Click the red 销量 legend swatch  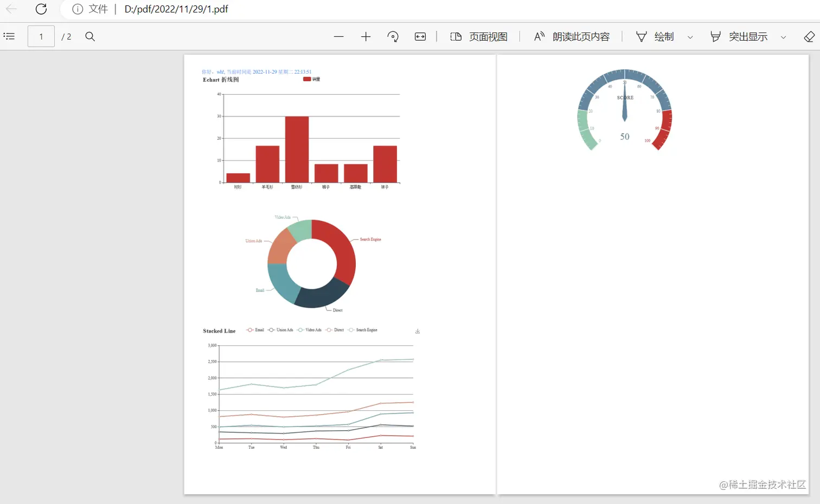click(307, 79)
